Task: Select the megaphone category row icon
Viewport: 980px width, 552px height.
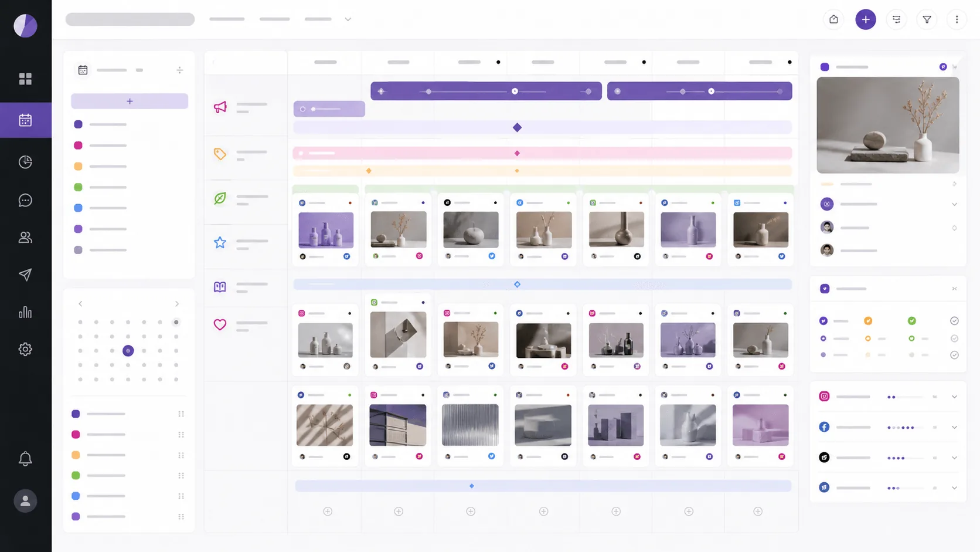Action: pos(220,107)
